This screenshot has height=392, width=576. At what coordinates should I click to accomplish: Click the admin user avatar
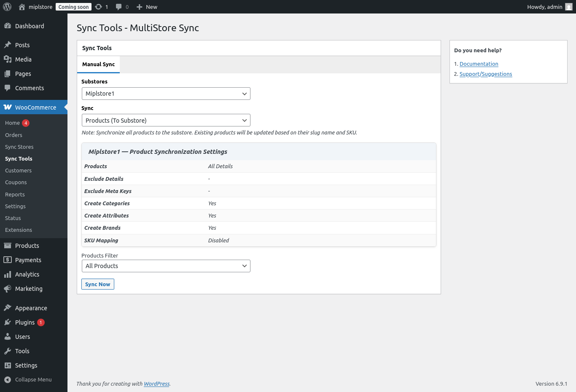click(568, 7)
